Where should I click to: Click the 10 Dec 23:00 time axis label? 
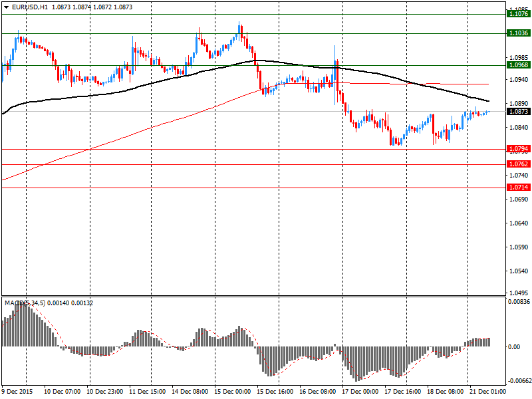tap(104, 391)
